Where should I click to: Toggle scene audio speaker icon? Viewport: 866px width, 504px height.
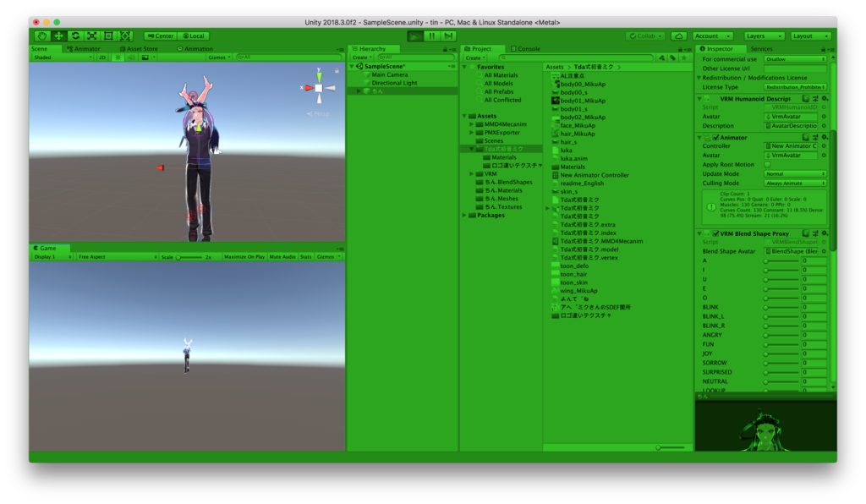131,57
